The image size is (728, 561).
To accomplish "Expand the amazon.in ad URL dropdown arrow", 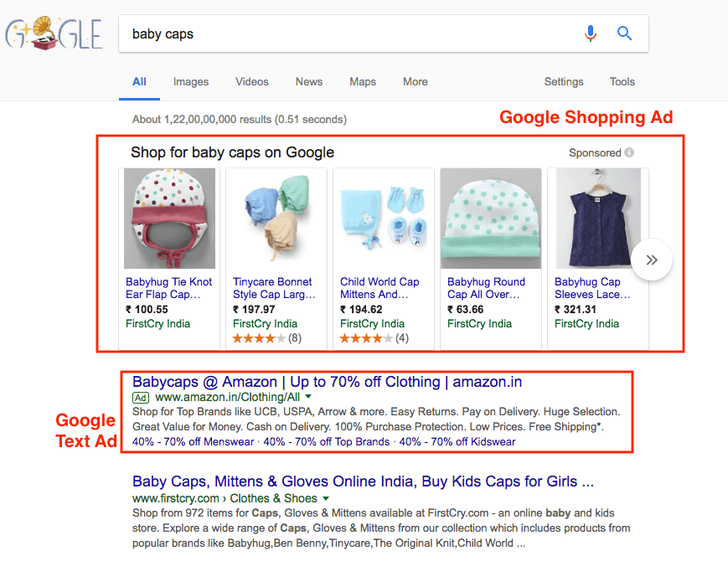I will tap(309, 397).
